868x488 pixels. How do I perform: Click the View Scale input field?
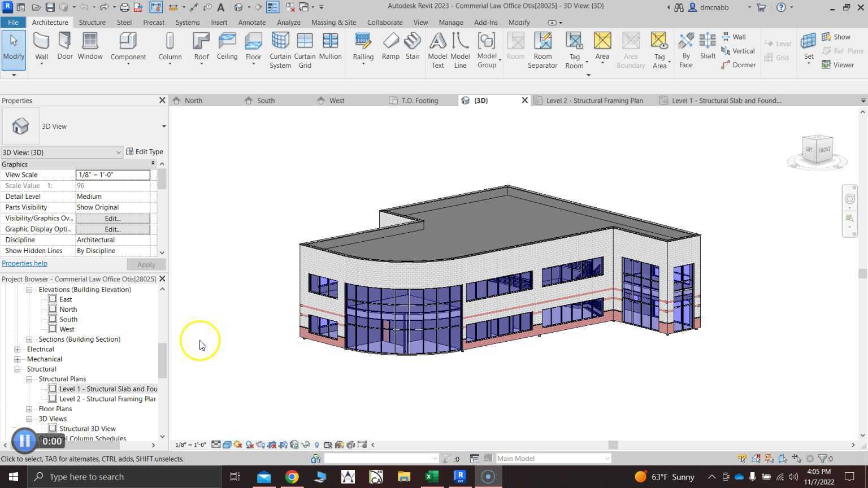pyautogui.click(x=112, y=175)
